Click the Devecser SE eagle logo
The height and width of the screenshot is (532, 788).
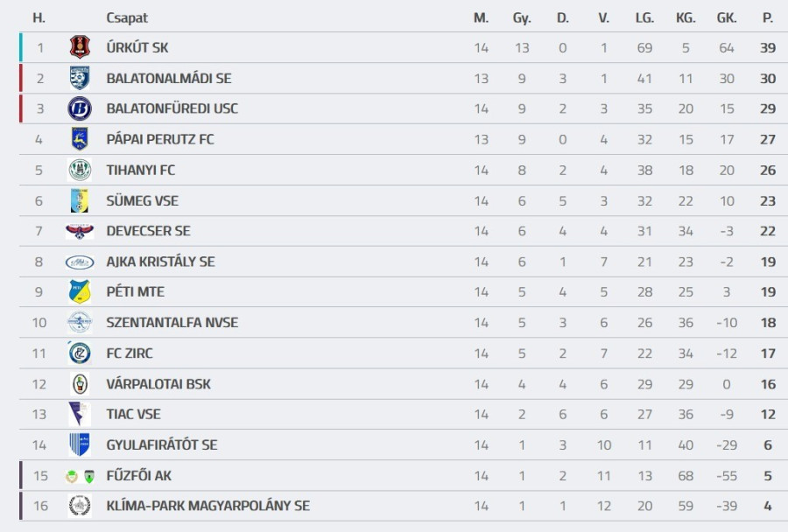point(80,231)
